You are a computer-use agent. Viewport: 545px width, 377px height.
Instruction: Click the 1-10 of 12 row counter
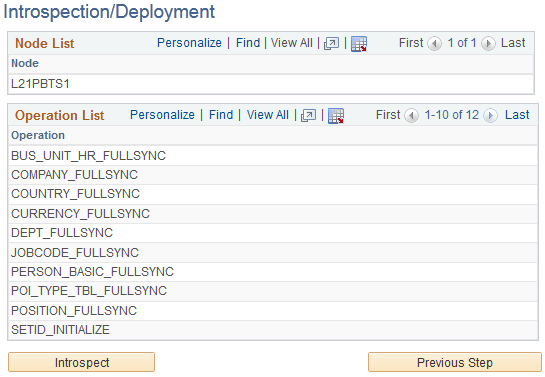(x=452, y=115)
